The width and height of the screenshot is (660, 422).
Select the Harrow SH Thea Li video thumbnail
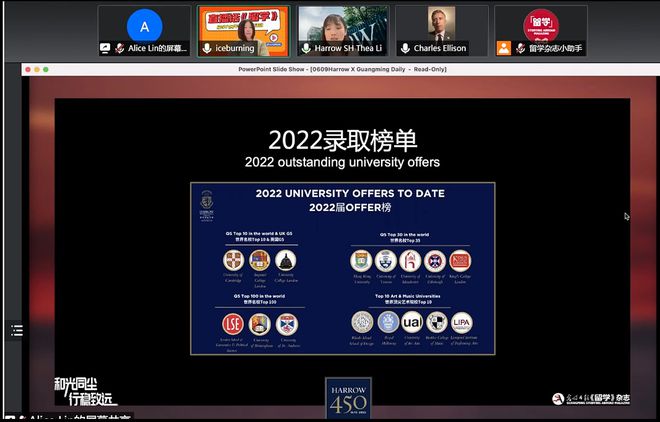click(x=343, y=30)
